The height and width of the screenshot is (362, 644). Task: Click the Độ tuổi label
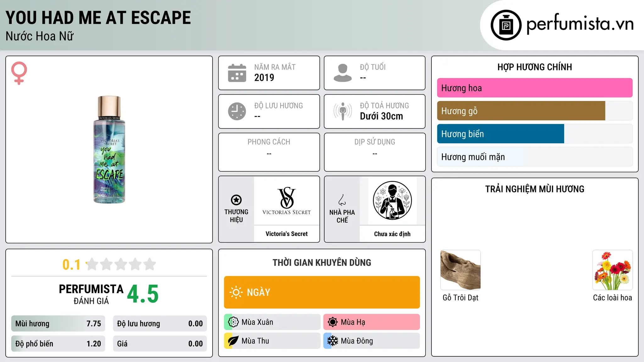(373, 67)
